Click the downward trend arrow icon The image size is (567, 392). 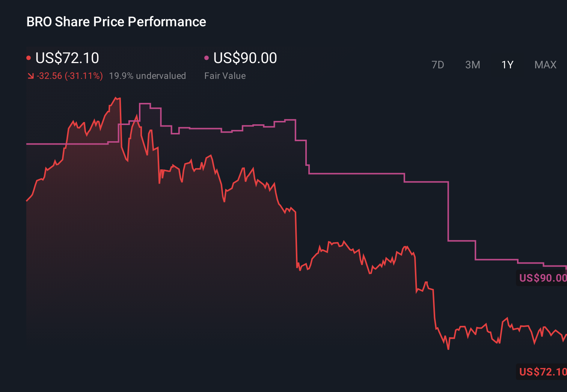click(x=30, y=75)
